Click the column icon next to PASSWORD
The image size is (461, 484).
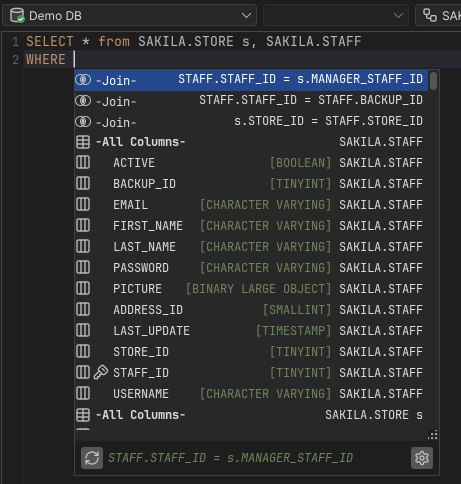[83, 267]
